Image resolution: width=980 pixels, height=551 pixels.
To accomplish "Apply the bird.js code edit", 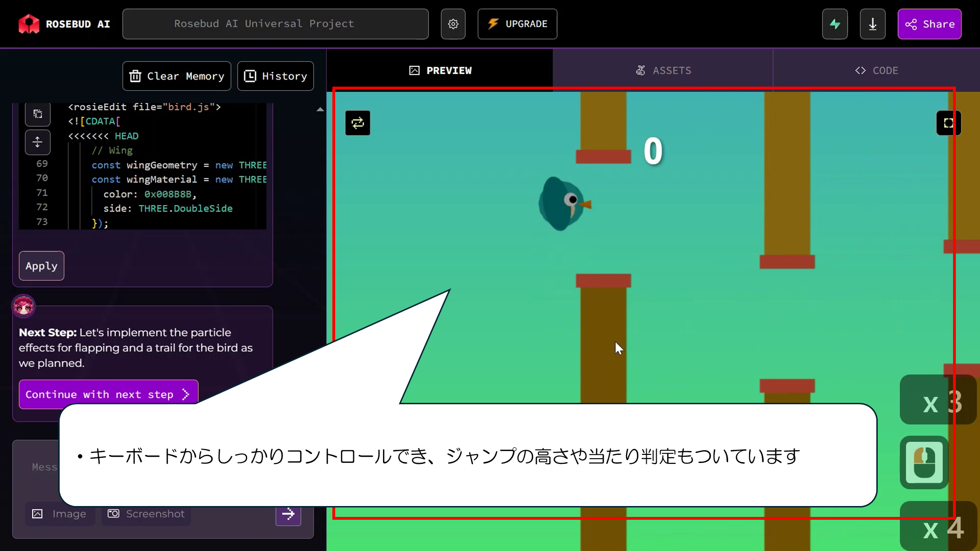I will point(42,266).
